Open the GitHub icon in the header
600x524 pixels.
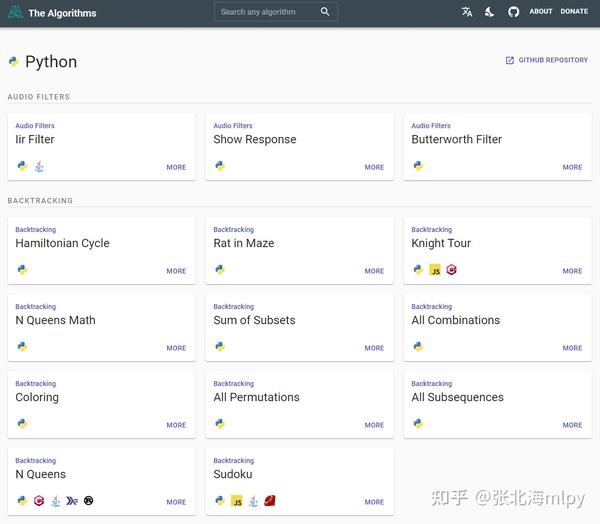[513, 12]
